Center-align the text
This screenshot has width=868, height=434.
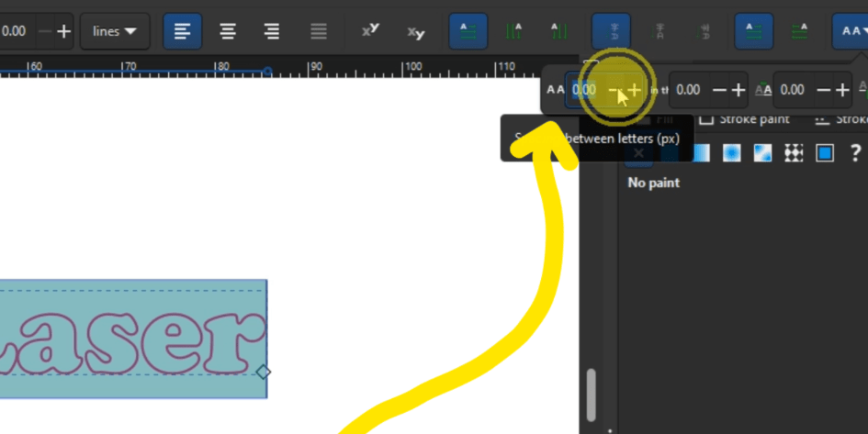tap(228, 31)
